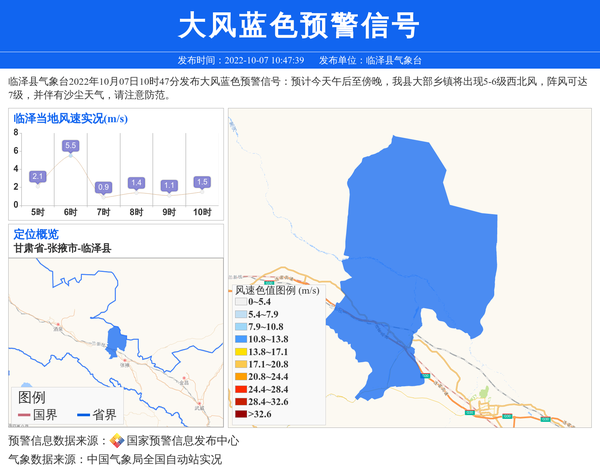The height and width of the screenshot is (471, 600).
Task: Click the small blue area in overview map
Action: (x=116, y=340)
